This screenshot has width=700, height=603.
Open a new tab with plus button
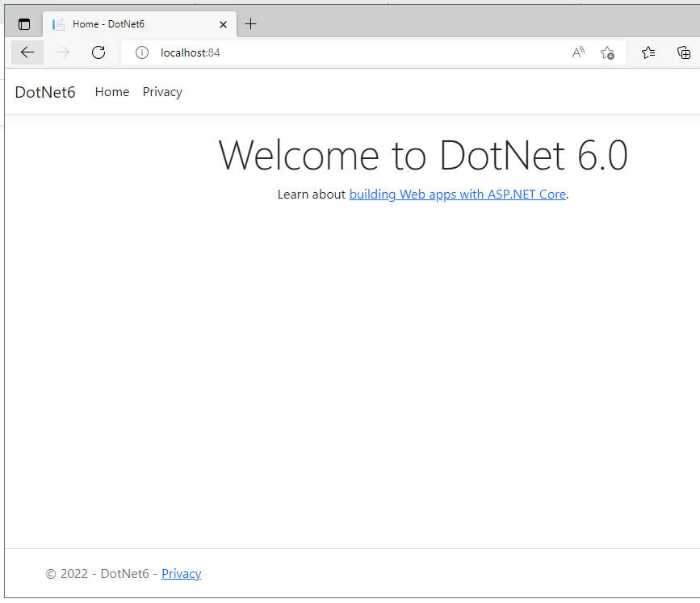(x=251, y=24)
